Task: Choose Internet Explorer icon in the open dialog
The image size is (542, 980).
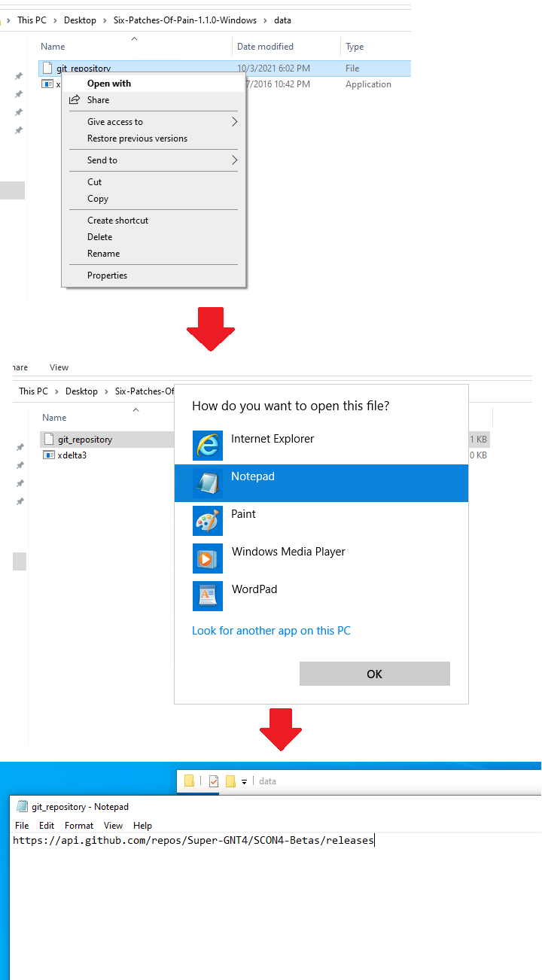Action: point(208,446)
